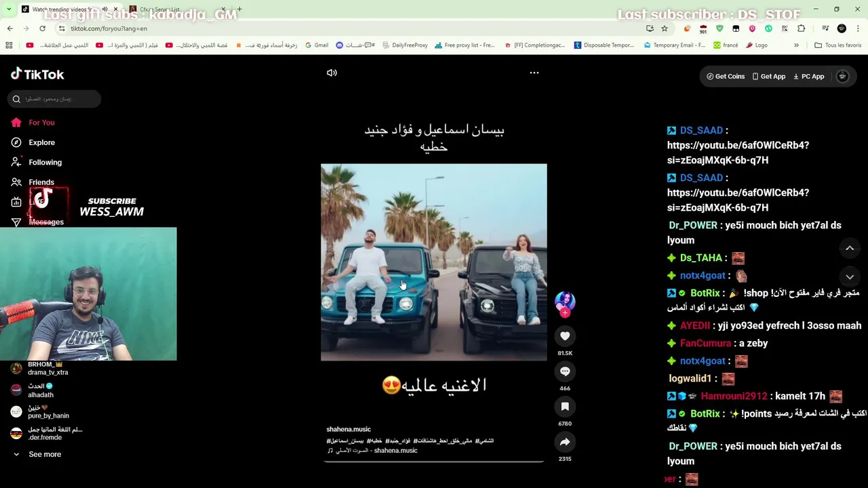Open shahena.music creator name link
The width and height of the screenshot is (868, 488).
(349, 429)
